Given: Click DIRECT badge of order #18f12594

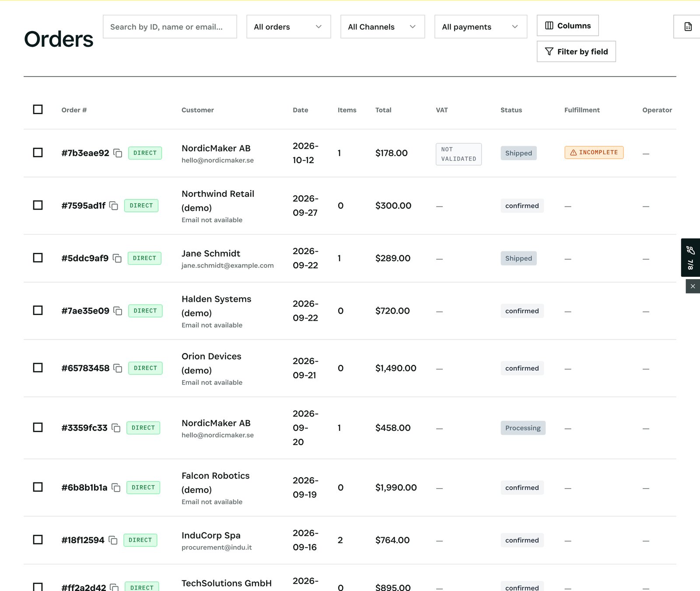Looking at the screenshot, I should 140,540.
